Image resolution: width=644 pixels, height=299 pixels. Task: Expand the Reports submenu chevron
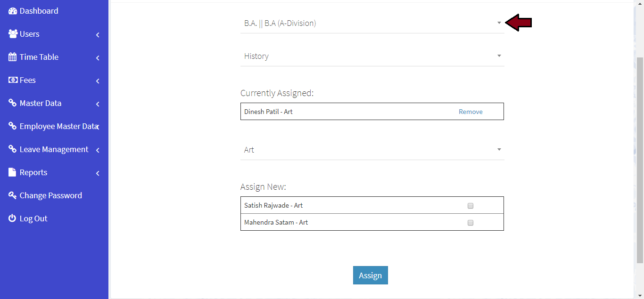point(98,173)
